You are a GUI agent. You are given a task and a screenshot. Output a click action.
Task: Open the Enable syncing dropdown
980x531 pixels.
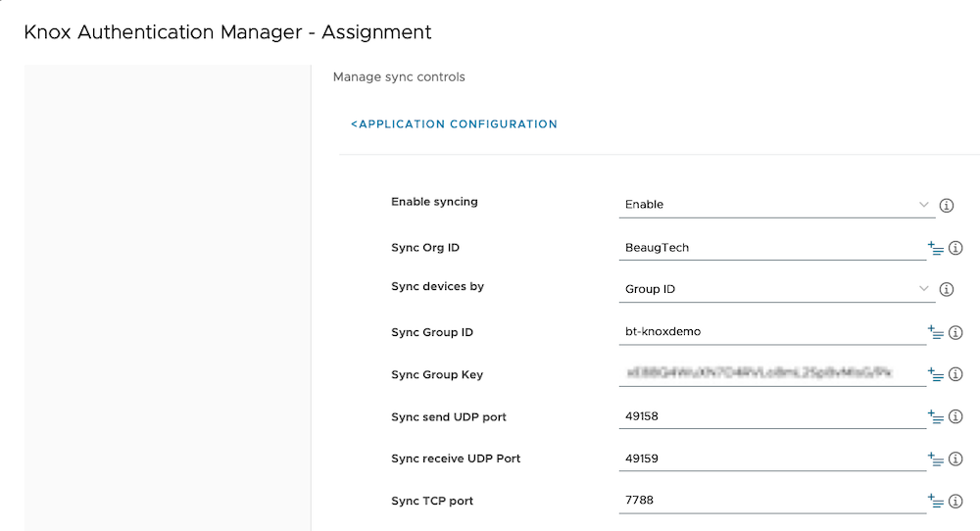point(774,205)
